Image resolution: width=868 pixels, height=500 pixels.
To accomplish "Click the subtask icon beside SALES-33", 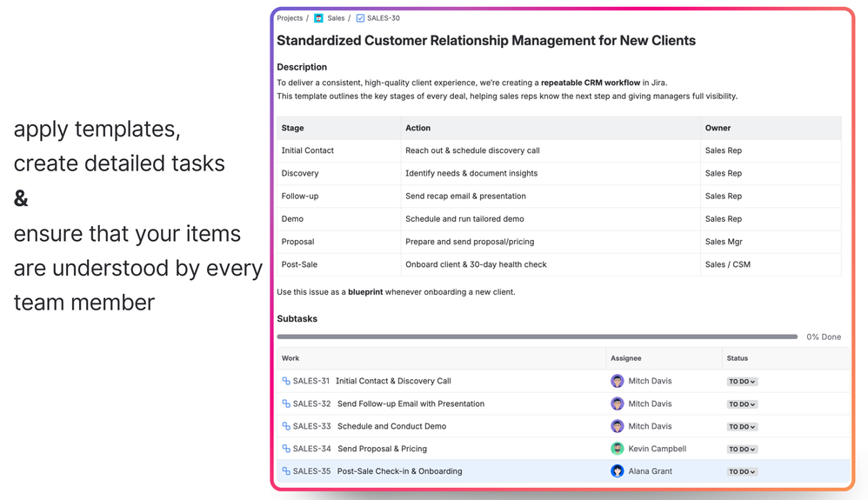I will click(x=286, y=426).
